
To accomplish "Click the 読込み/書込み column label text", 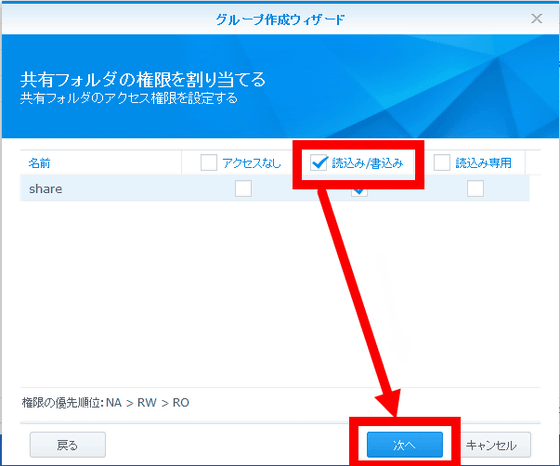I will point(368,163).
